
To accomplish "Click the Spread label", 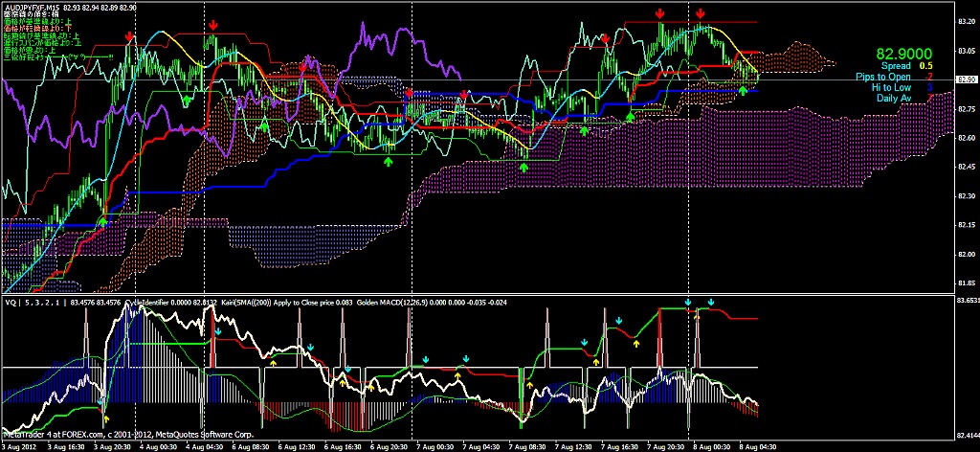I will (895, 65).
